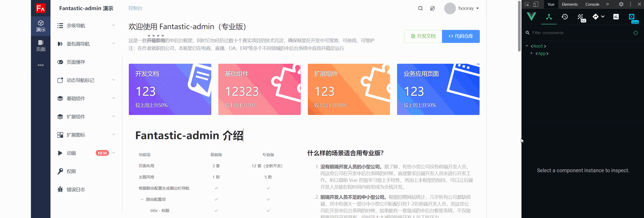Expand the 面包屑导航 submenu chevron

tap(113, 43)
